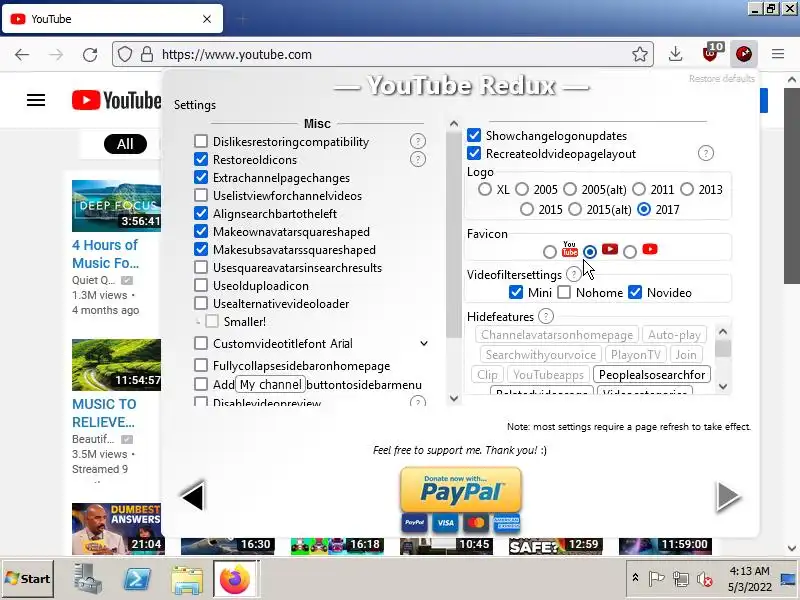Uncheck Extrachannelpagechanges
800x600 pixels.
click(201, 177)
